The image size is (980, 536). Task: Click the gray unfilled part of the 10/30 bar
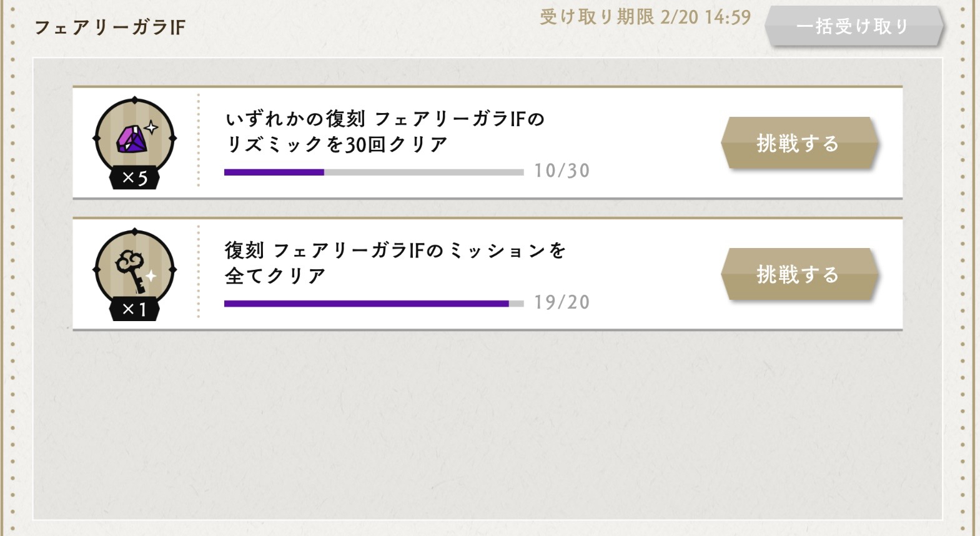point(423,172)
